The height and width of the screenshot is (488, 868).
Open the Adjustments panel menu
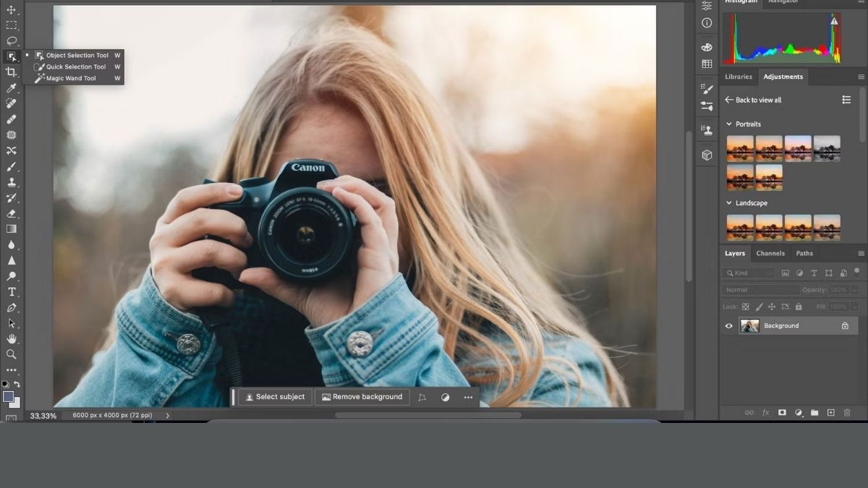tap(861, 77)
